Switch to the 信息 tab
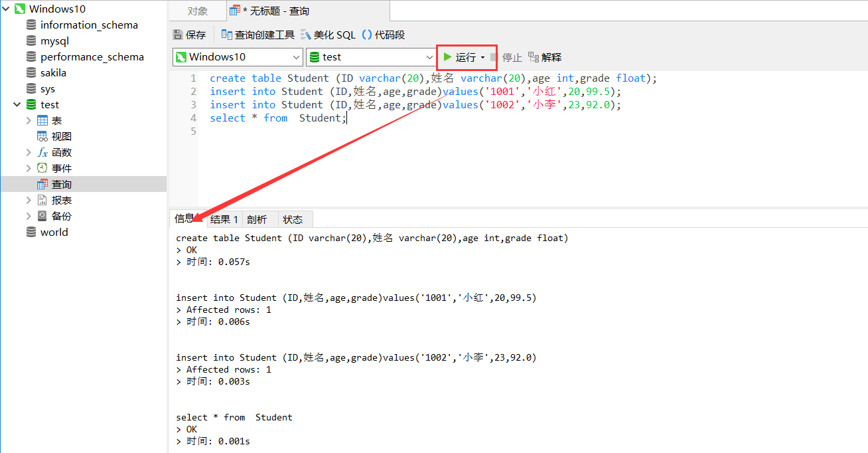The image size is (868, 453). click(x=186, y=219)
